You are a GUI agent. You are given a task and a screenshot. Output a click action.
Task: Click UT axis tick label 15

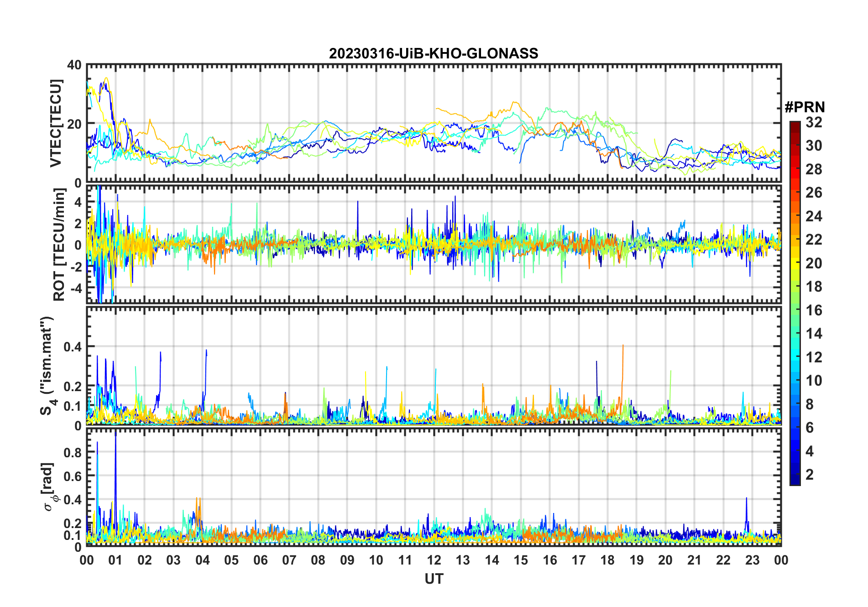coord(521,560)
